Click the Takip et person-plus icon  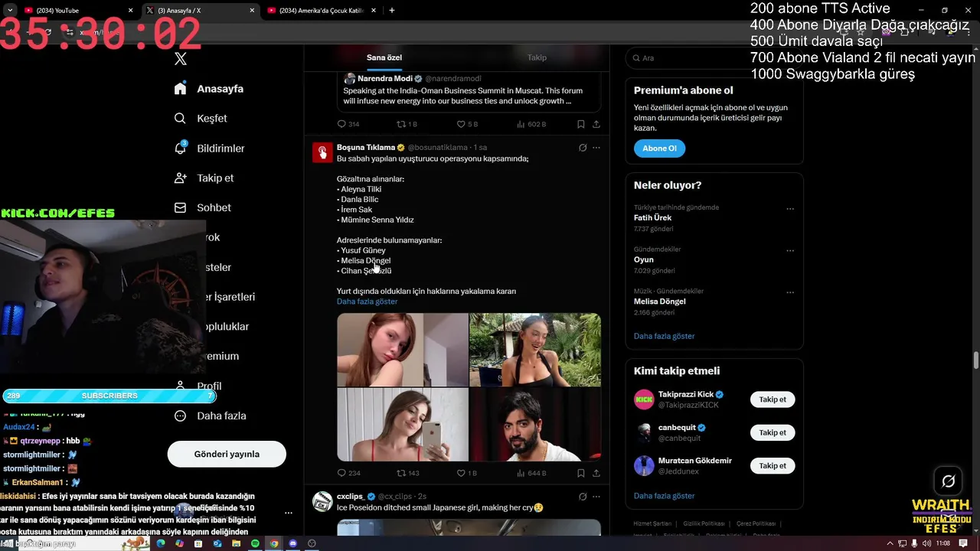(180, 178)
